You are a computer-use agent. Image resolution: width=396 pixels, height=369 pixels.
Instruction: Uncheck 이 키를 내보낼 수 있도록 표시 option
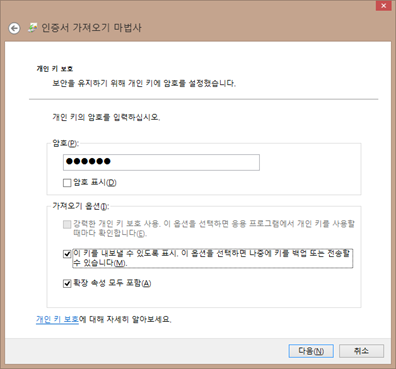click(x=67, y=254)
